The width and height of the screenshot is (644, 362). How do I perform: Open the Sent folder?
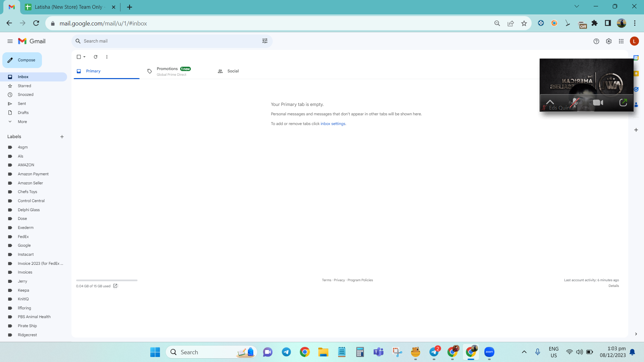tap(34, 104)
